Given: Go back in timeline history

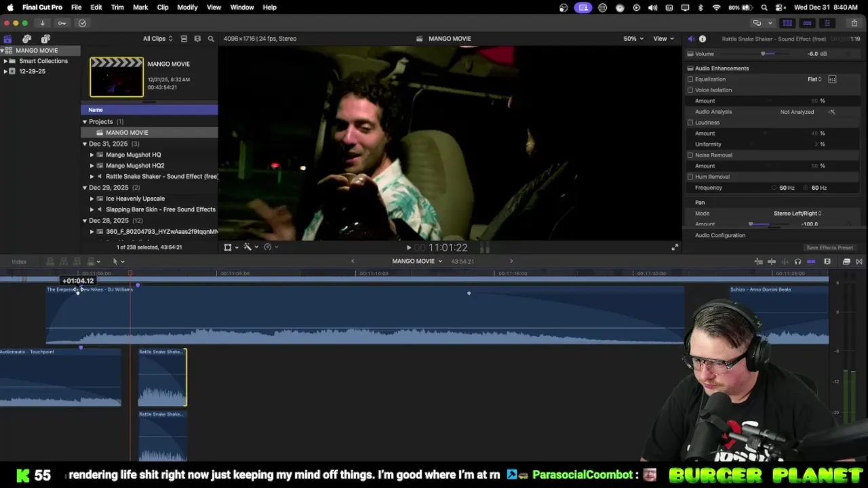Looking at the screenshot, I should 353,262.
